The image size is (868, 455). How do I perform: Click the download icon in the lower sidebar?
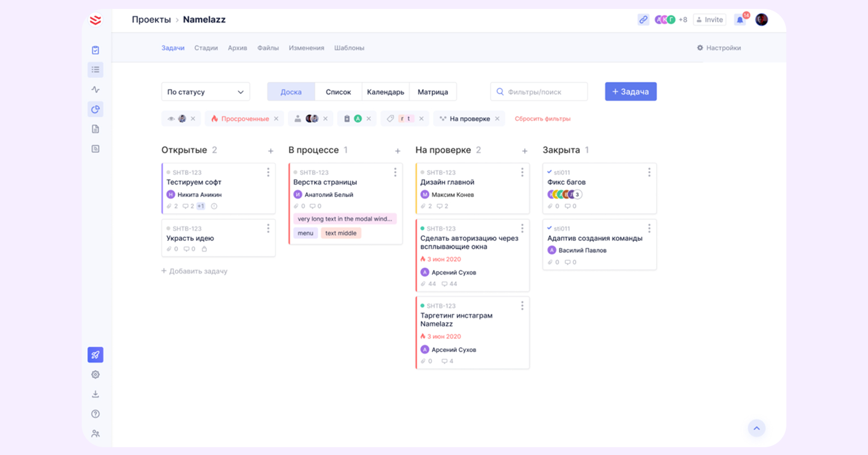95,394
